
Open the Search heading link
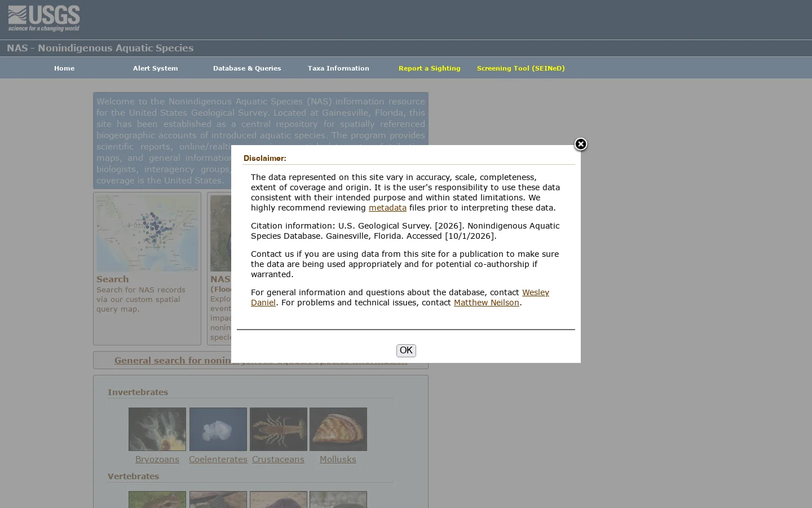click(x=112, y=279)
